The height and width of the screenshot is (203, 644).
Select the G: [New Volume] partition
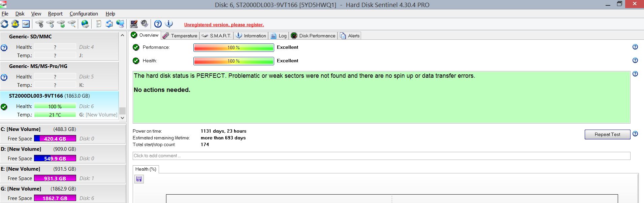point(63,193)
